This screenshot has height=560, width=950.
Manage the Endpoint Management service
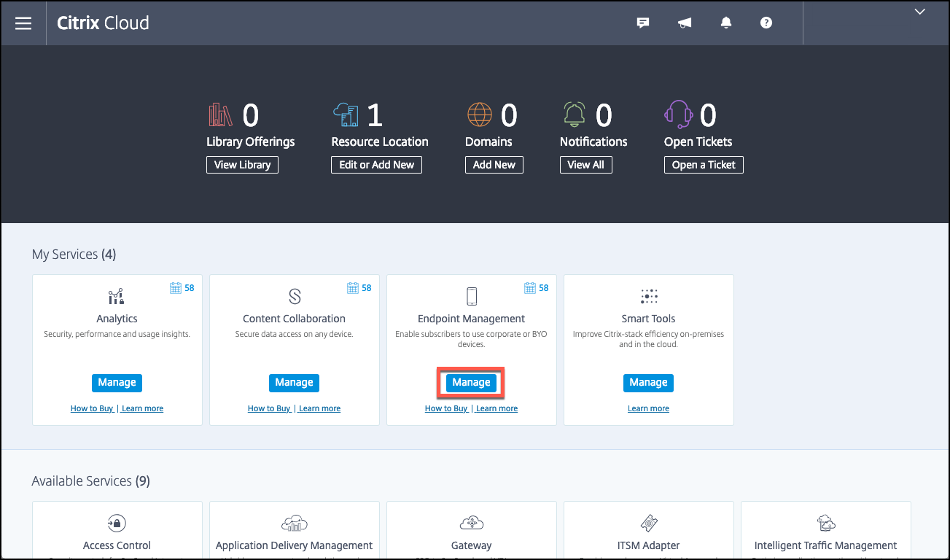tap(471, 383)
